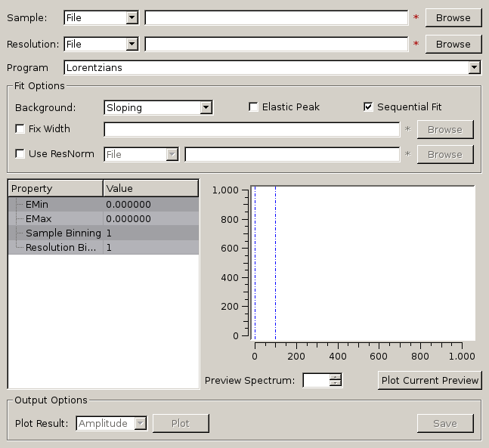The width and height of the screenshot is (489, 448).
Task: Click the Property column header
Action: [55, 188]
